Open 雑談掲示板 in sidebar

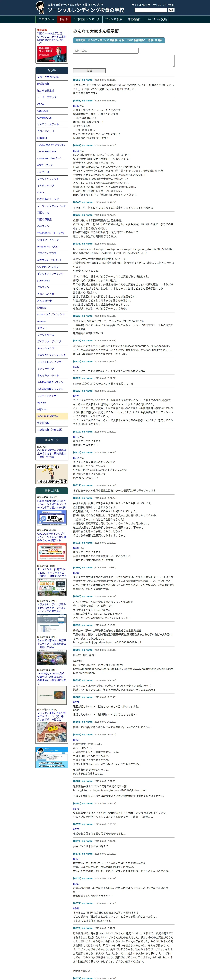[x=52, y=84]
